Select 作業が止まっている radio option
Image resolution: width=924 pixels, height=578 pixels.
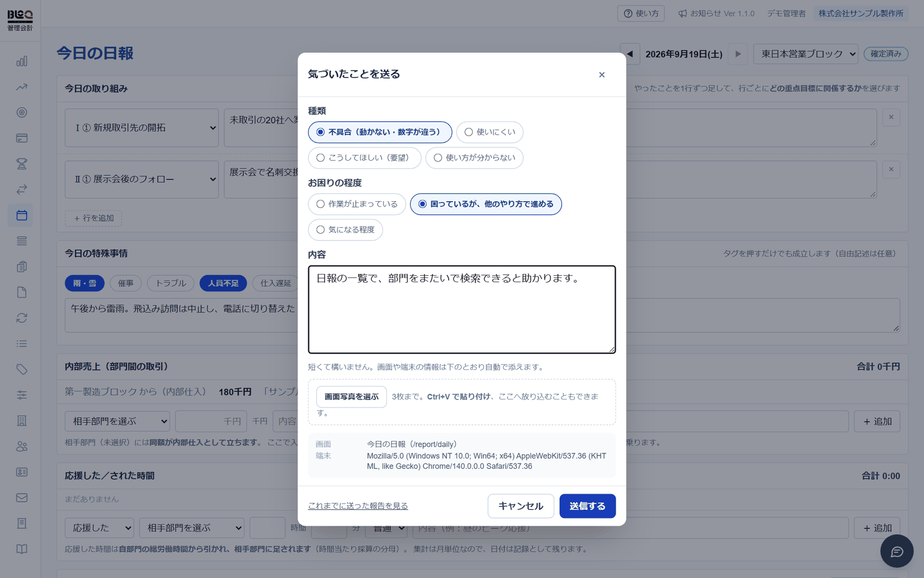click(x=357, y=204)
